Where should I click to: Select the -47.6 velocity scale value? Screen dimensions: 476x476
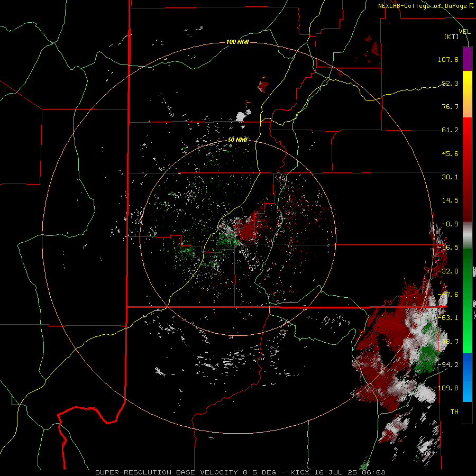448,295
